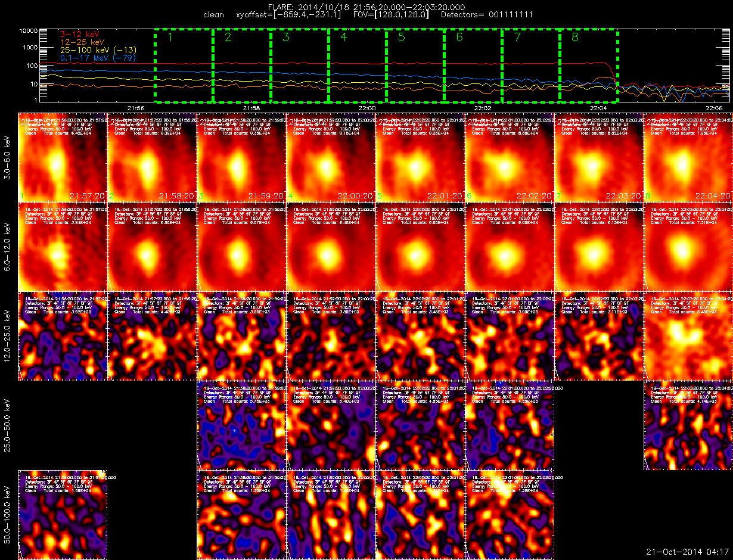Click the '22:06' time axis label
The image size is (733, 560).
(714, 108)
